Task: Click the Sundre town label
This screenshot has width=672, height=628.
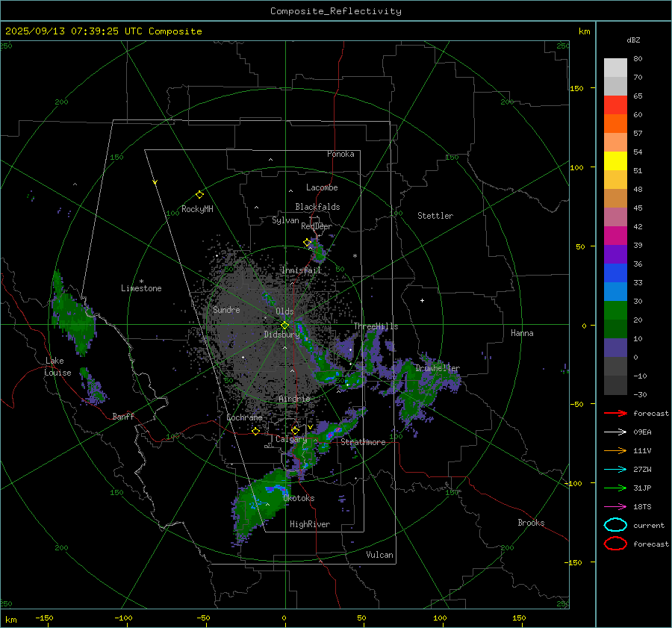Action: tap(226, 310)
